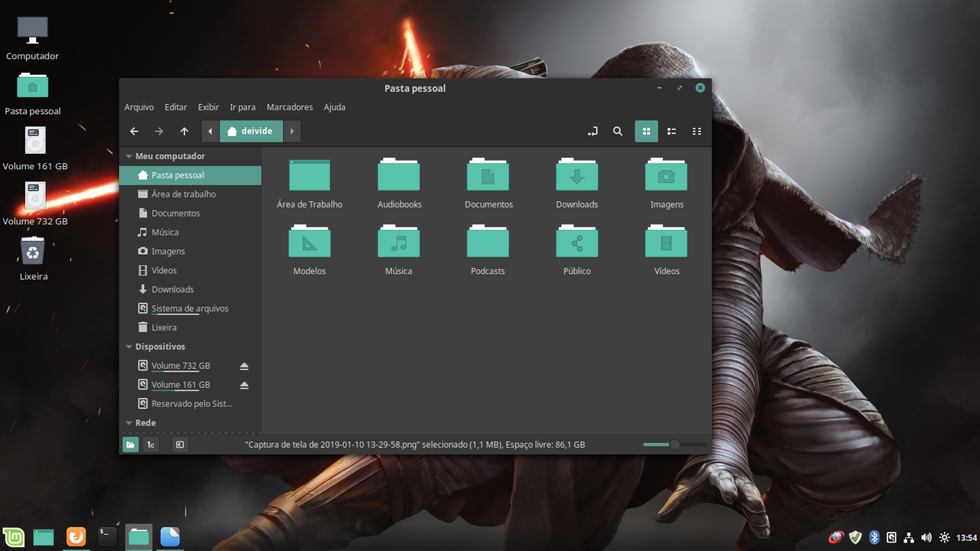Open the Ir para menu
This screenshot has width=980, height=551.
243,107
